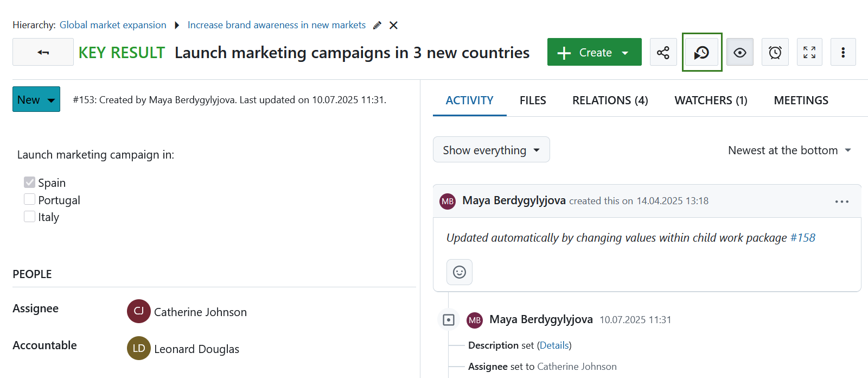Open the three-dot More actions menu
Image resolution: width=868 pixels, height=378 pixels.
(843, 52)
